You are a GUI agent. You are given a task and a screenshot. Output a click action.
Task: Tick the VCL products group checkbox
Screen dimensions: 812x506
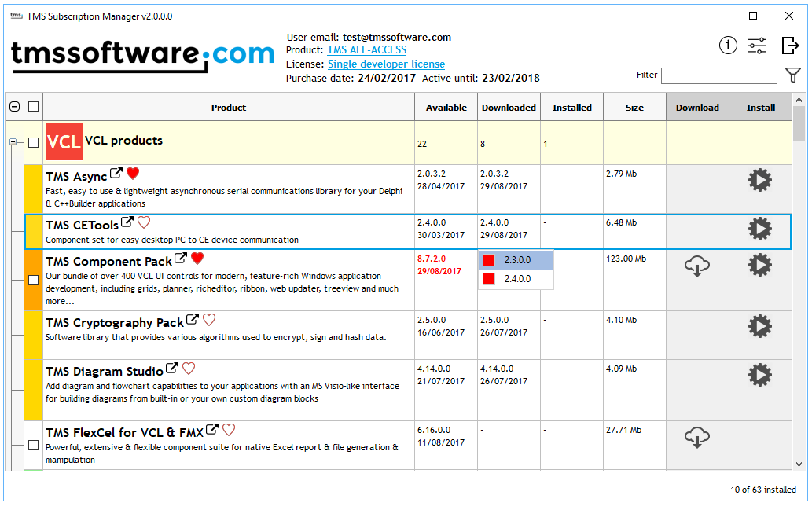pyautogui.click(x=33, y=142)
